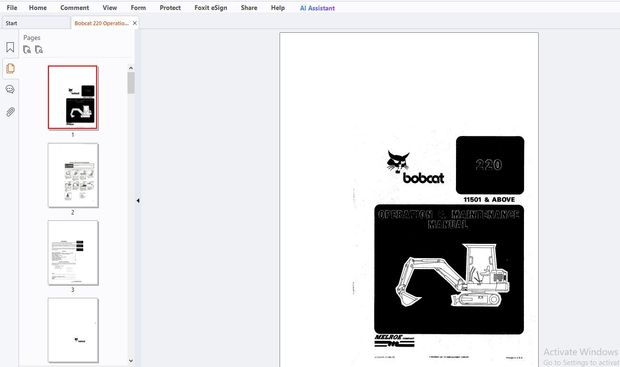Select the page 3 thumbnail
Image resolution: width=620 pixels, height=367 pixels.
click(73, 253)
